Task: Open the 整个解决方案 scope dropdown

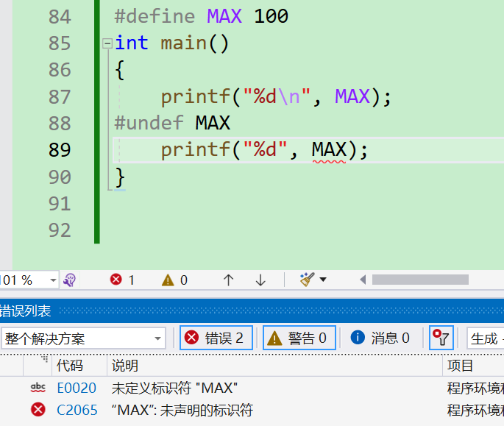Action: (84, 338)
